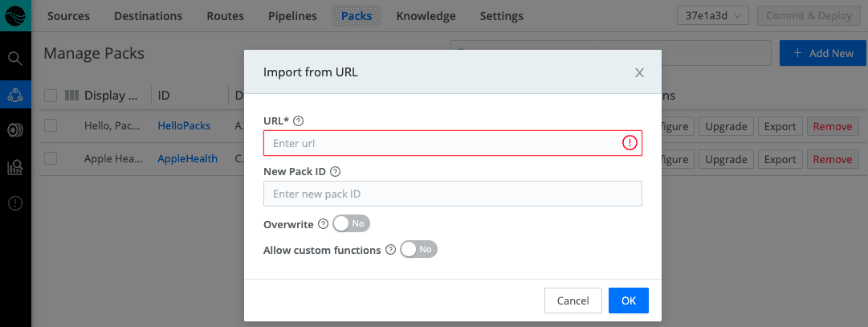The width and height of the screenshot is (868, 327).
Task: Click the search magnifier icon in left sidebar
Action: (x=14, y=58)
